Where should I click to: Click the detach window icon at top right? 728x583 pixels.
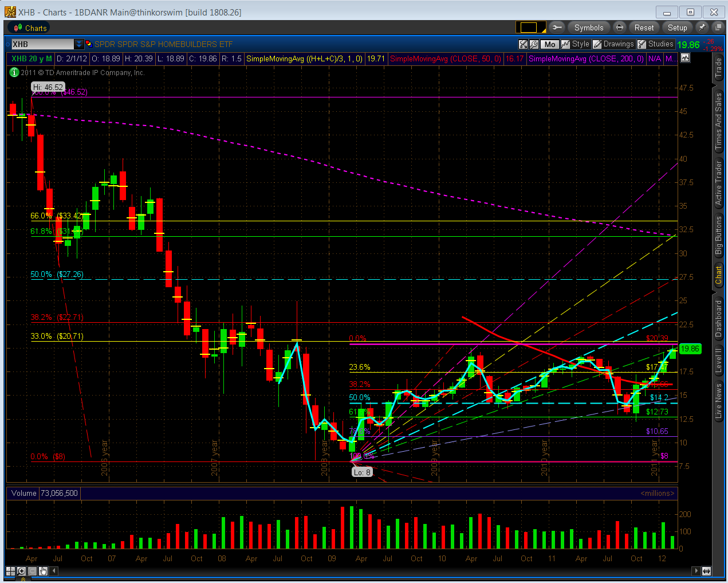(x=717, y=28)
